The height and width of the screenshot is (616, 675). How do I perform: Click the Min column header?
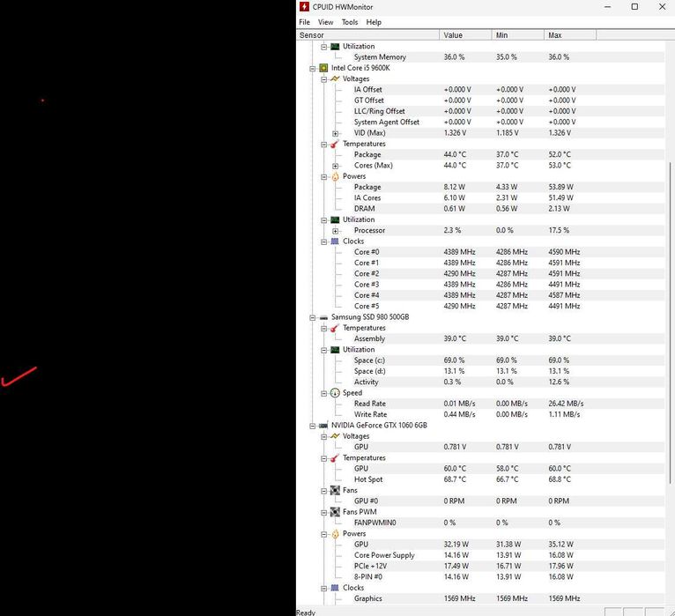[x=518, y=35]
